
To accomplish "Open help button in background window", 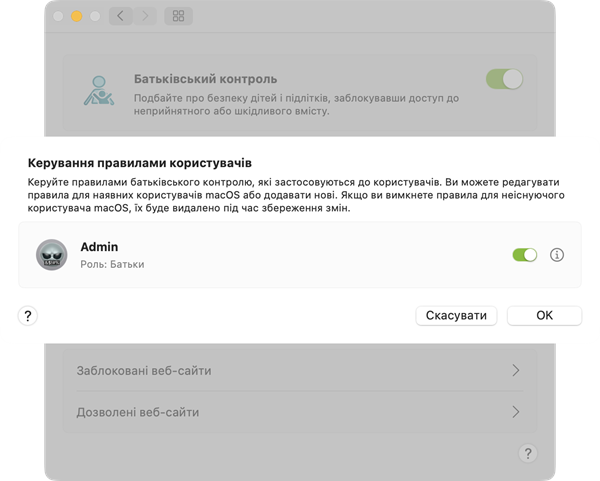I will (x=528, y=453).
